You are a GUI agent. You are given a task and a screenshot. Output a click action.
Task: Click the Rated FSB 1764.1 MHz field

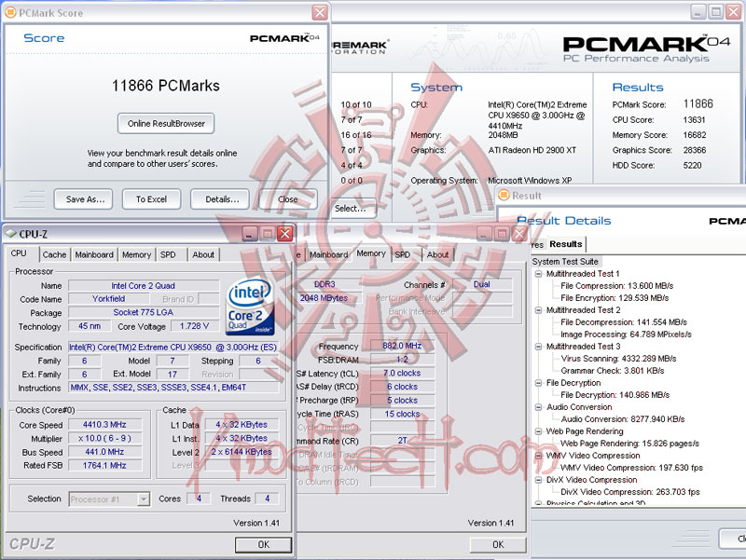(104, 465)
